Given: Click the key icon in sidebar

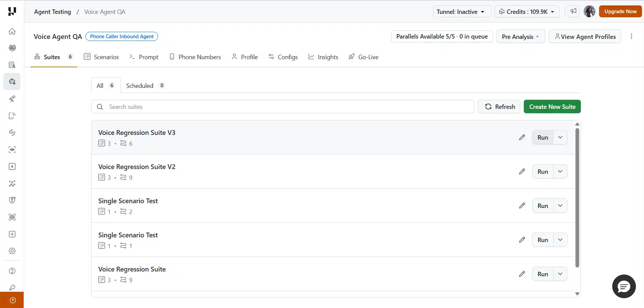Looking at the screenshot, I should click(x=12, y=287).
